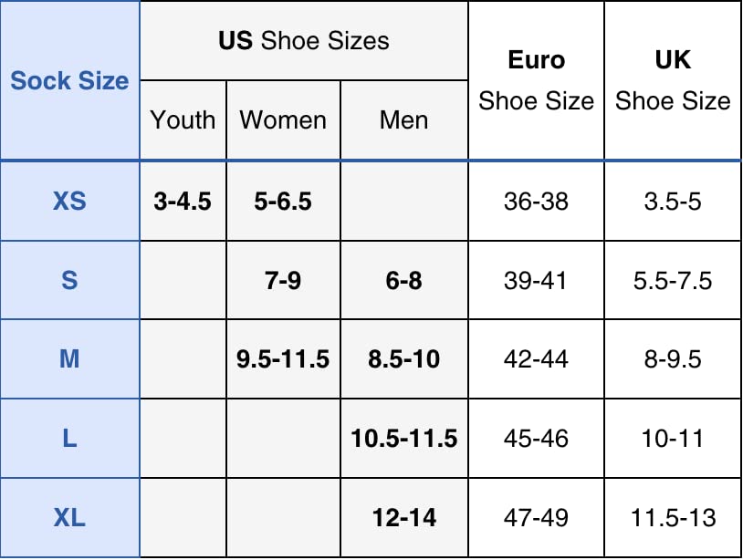The width and height of the screenshot is (743, 560).
Task: Select the Women 5-6.5 cell
Action: 283,202
